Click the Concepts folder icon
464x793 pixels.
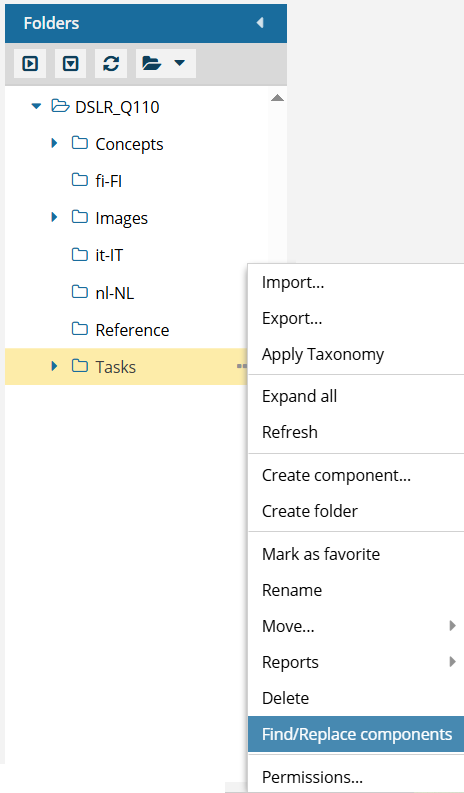point(79,143)
